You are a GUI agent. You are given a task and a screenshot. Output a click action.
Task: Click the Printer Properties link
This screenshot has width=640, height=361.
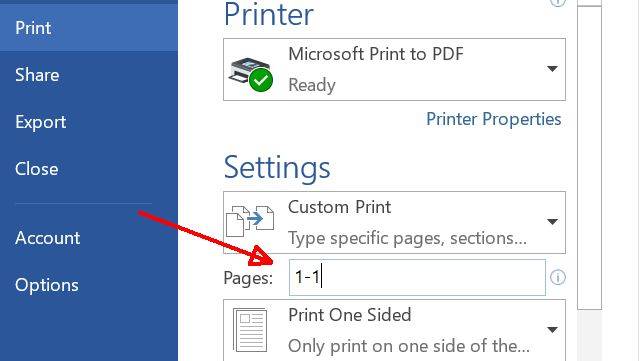click(x=493, y=119)
